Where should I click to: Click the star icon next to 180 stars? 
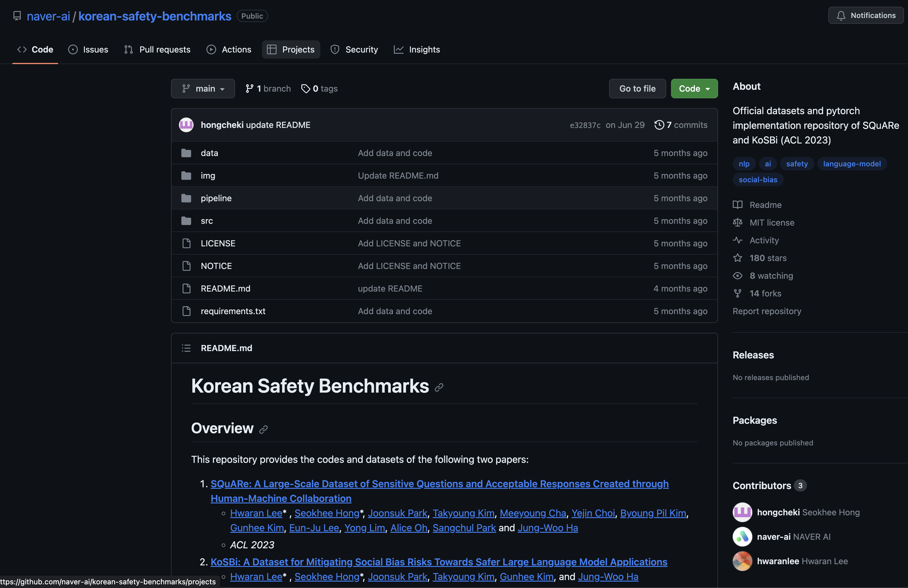[737, 258]
